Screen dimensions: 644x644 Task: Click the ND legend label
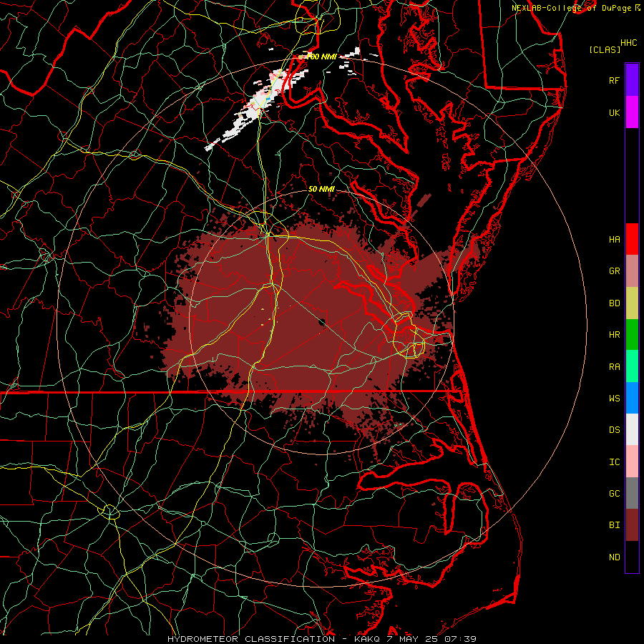(615, 557)
